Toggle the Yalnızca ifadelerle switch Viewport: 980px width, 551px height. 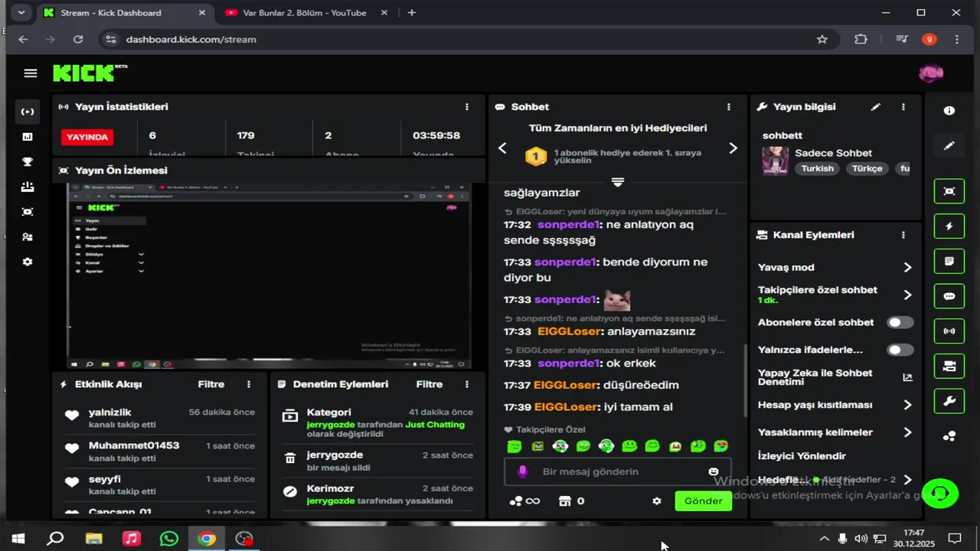(x=900, y=350)
